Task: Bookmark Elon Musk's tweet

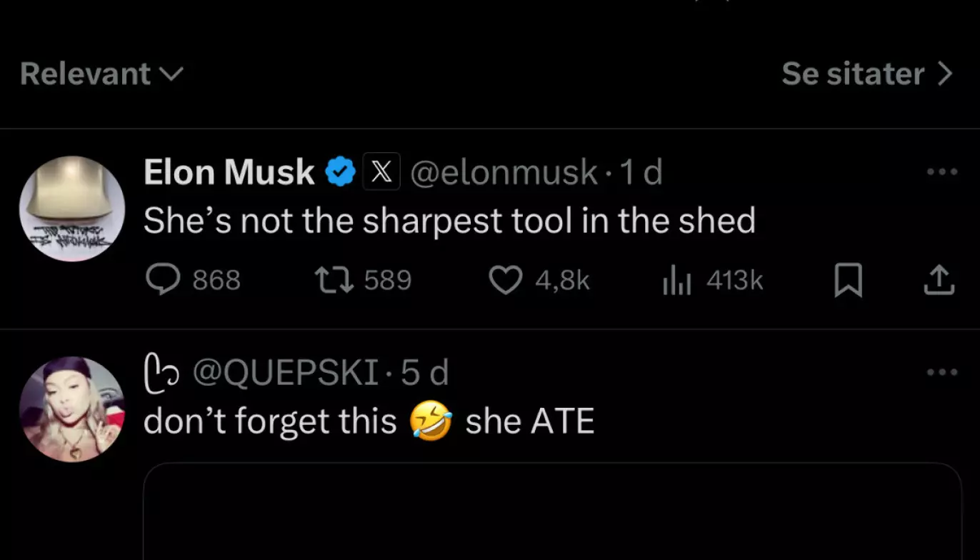Action: pyautogui.click(x=849, y=280)
